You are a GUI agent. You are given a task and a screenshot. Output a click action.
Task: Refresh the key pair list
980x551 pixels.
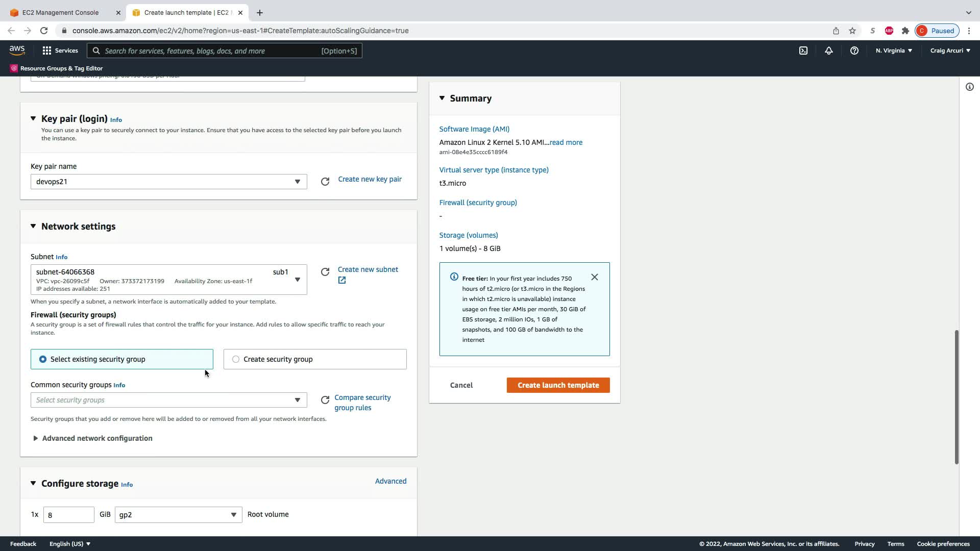point(325,182)
